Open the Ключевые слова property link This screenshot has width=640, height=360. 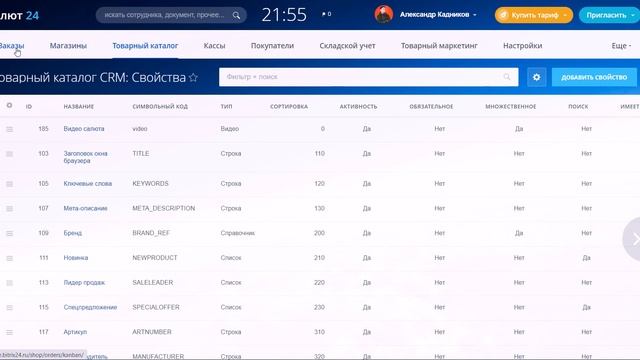(x=87, y=184)
